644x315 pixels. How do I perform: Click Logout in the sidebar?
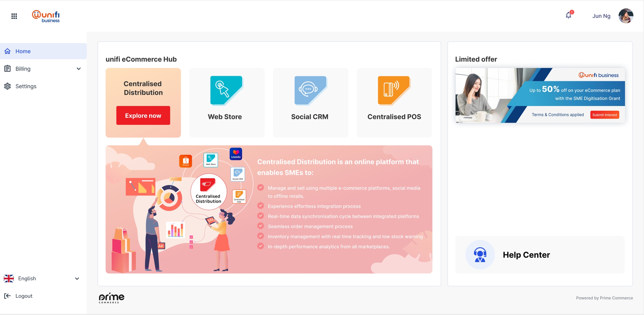coord(24,296)
